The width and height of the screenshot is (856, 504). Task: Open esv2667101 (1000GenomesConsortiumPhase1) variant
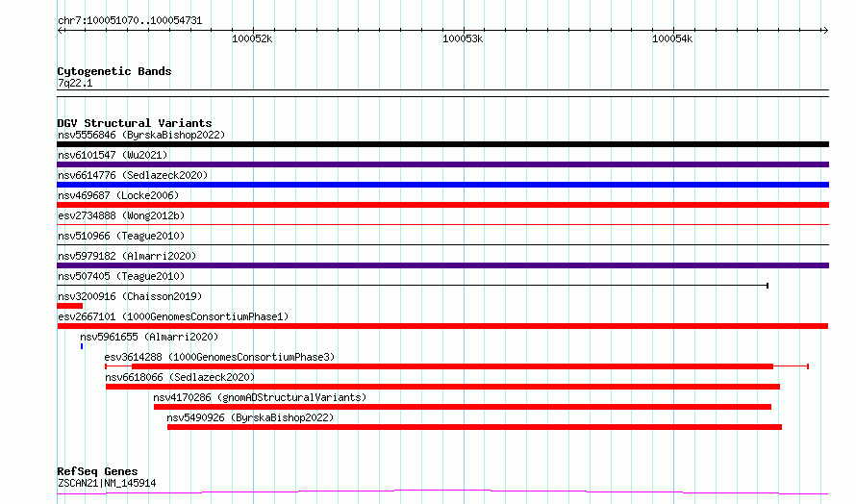[173, 316]
